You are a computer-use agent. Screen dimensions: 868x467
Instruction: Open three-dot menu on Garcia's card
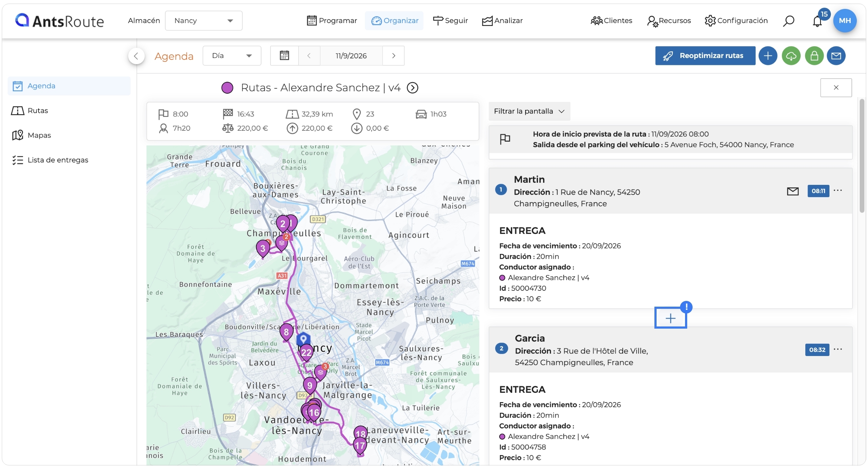click(x=838, y=349)
